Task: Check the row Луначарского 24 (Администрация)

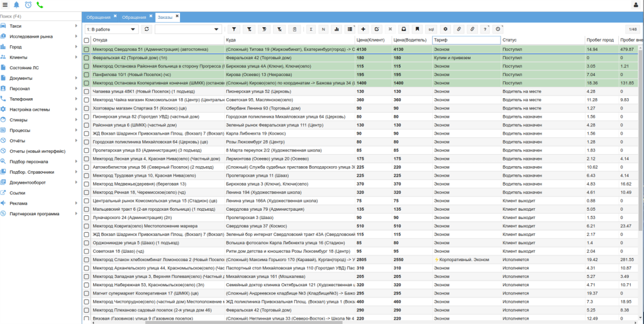Action: (x=86, y=217)
